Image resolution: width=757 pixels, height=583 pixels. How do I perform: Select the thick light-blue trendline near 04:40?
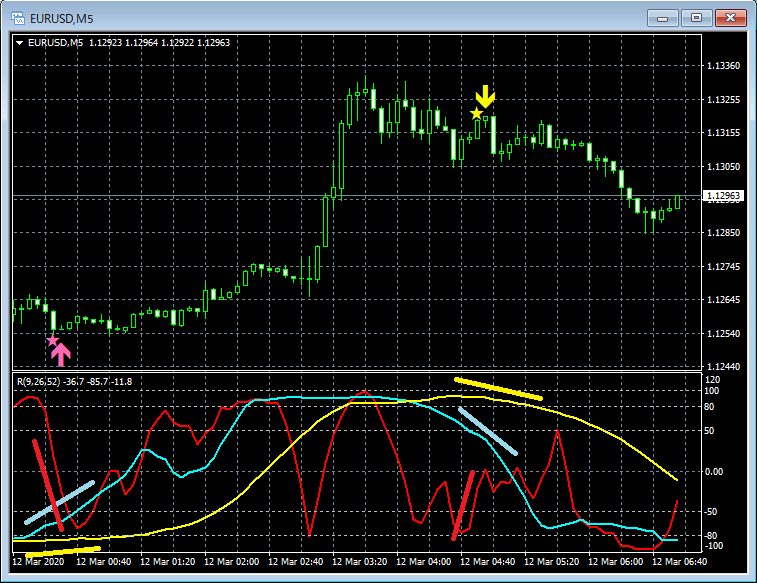pyautogui.click(x=488, y=431)
